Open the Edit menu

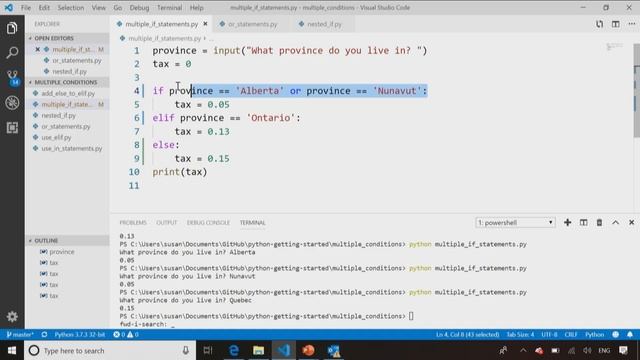pos(44,7)
